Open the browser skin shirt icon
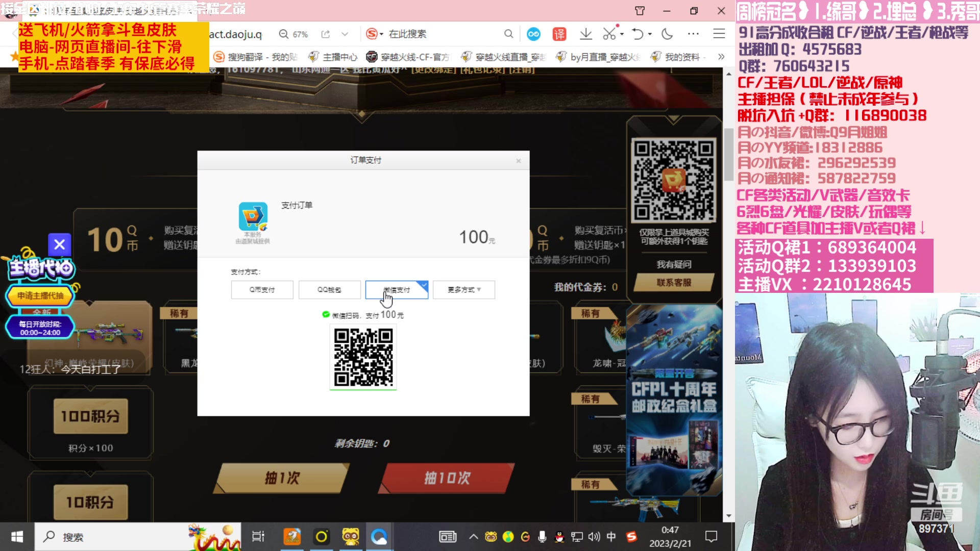Viewport: 980px width, 551px height. click(640, 11)
